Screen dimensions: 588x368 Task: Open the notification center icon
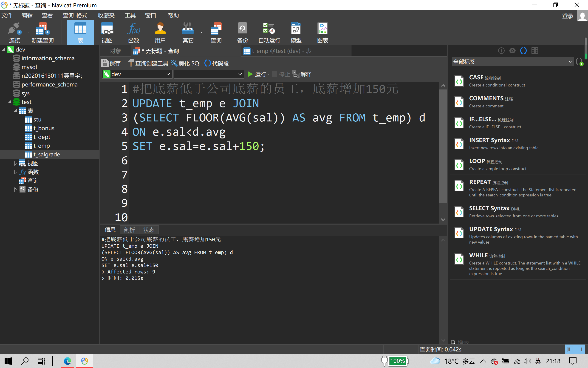coord(573,361)
